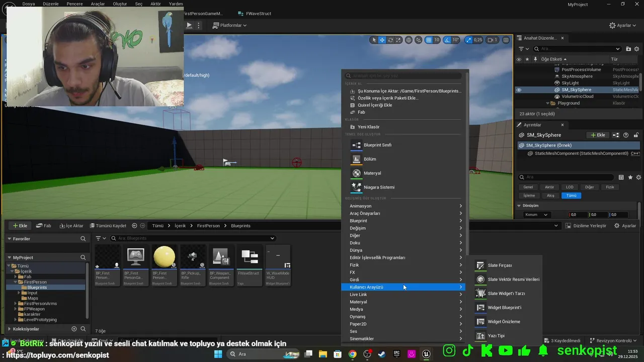Activate the select mode arrow tool in the viewport
644x362 pixels.
point(374,40)
